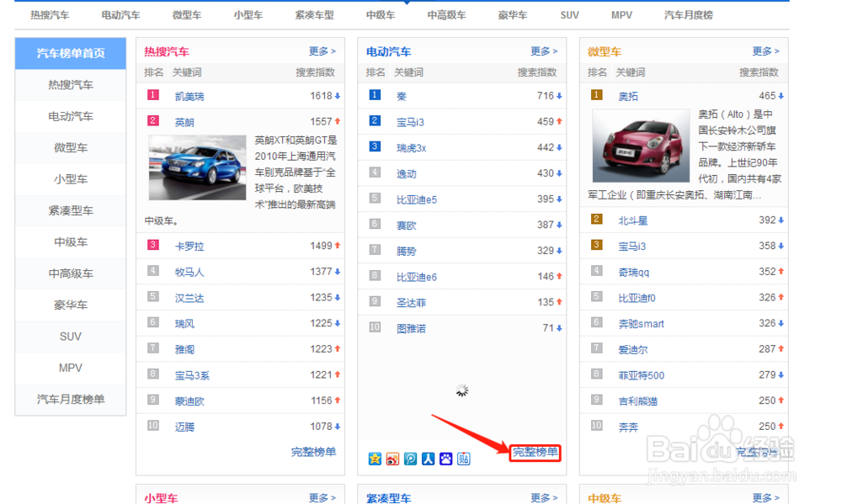Image resolution: width=842 pixels, height=504 pixels.
Task: Expand 更多 in the 中级车 panel header
Action: 765,497
